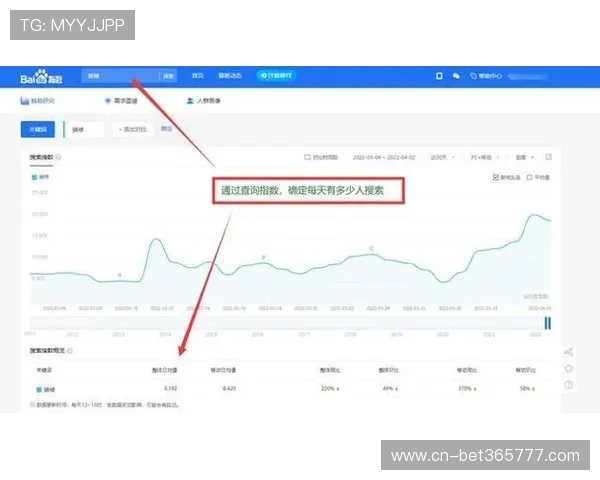Click the info icon beside 搜索指数 title

59,157
